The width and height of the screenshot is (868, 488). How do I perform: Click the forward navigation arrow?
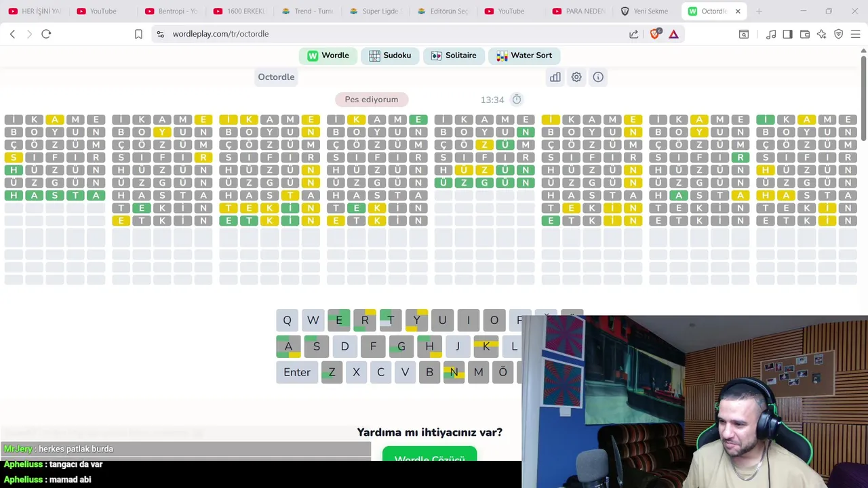click(x=29, y=34)
